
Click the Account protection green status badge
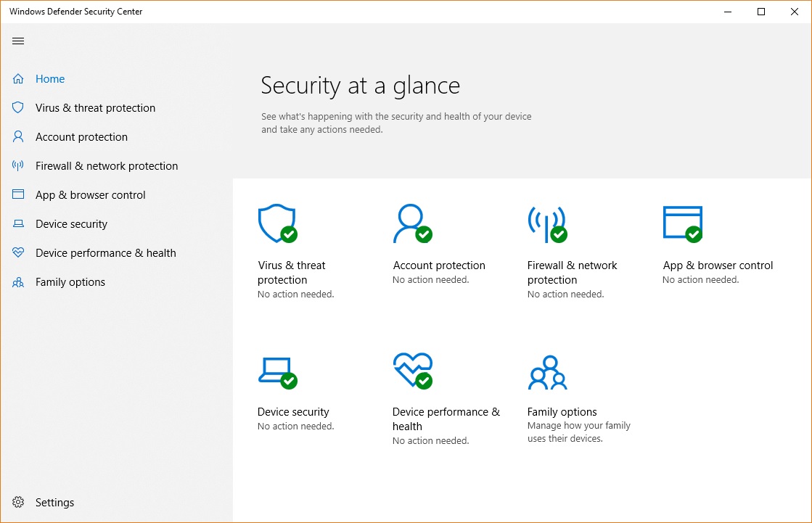(x=424, y=234)
